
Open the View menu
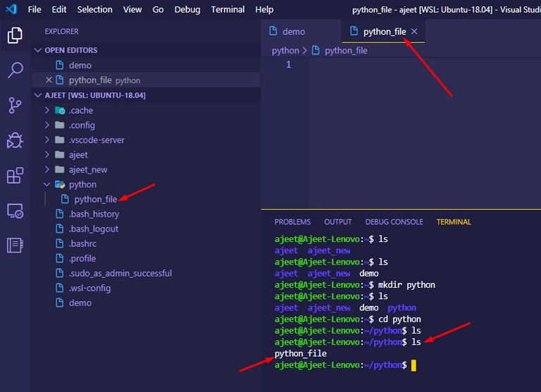coord(132,9)
